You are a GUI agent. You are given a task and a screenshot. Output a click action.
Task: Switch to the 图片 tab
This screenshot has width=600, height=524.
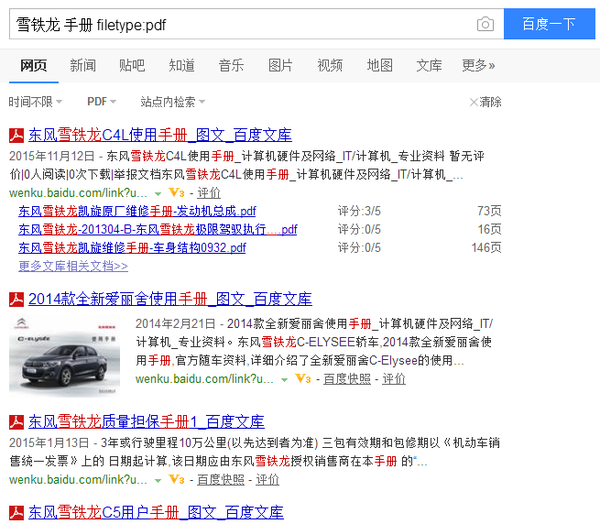(280, 65)
